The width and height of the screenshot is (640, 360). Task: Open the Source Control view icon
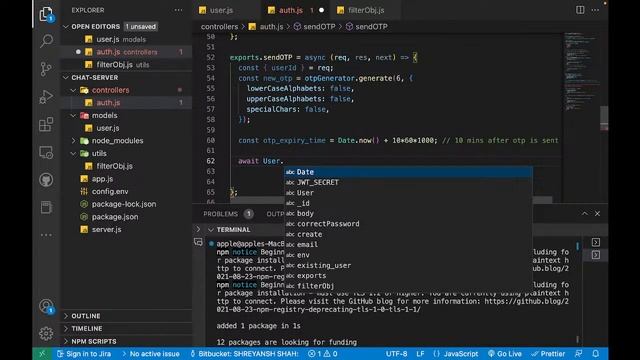coord(46,69)
